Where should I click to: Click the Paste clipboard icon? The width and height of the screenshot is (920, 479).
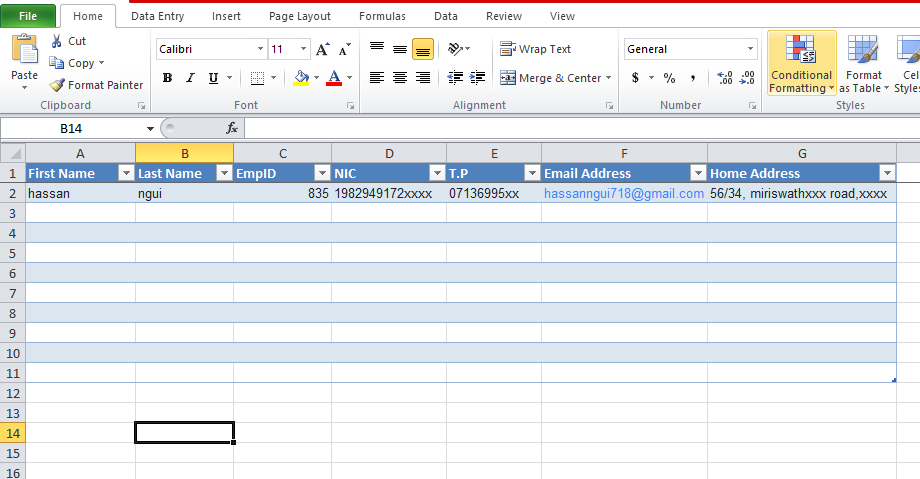pyautogui.click(x=24, y=50)
